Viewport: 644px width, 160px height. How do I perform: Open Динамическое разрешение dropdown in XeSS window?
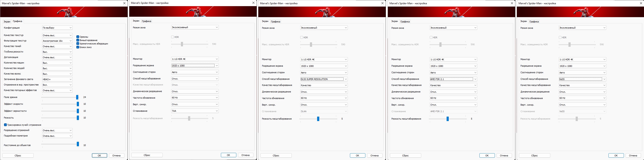coord(582,92)
